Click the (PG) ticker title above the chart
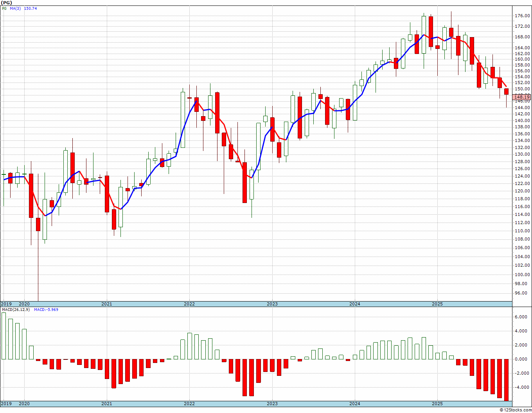 6,2
